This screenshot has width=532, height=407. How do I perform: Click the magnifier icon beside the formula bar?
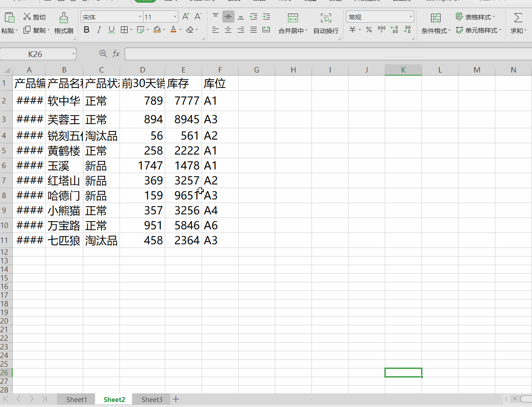pos(103,53)
